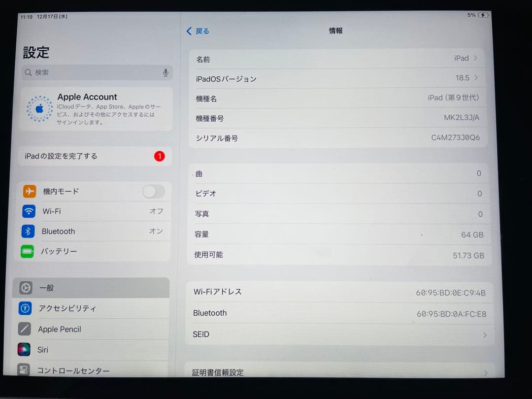Click the 一般 gear icon
Image resolution: width=532 pixels, height=399 pixels.
tap(25, 288)
